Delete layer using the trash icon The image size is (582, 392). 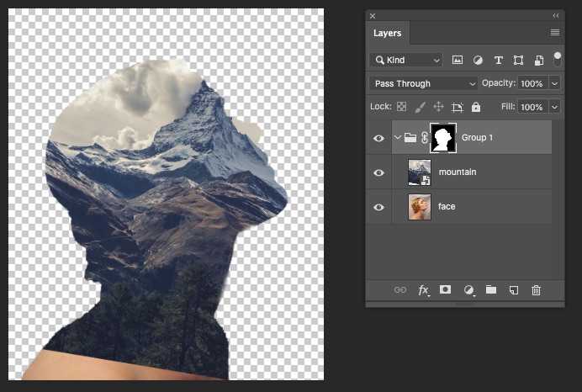click(536, 290)
